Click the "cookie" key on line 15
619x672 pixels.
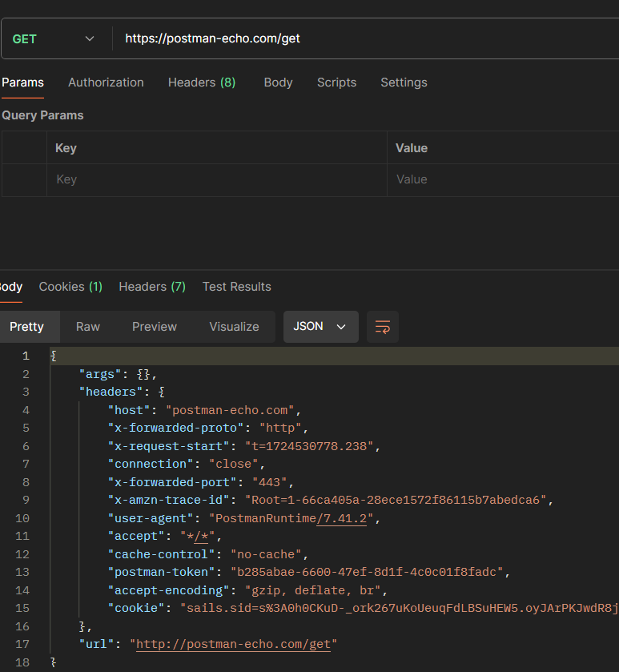point(136,608)
